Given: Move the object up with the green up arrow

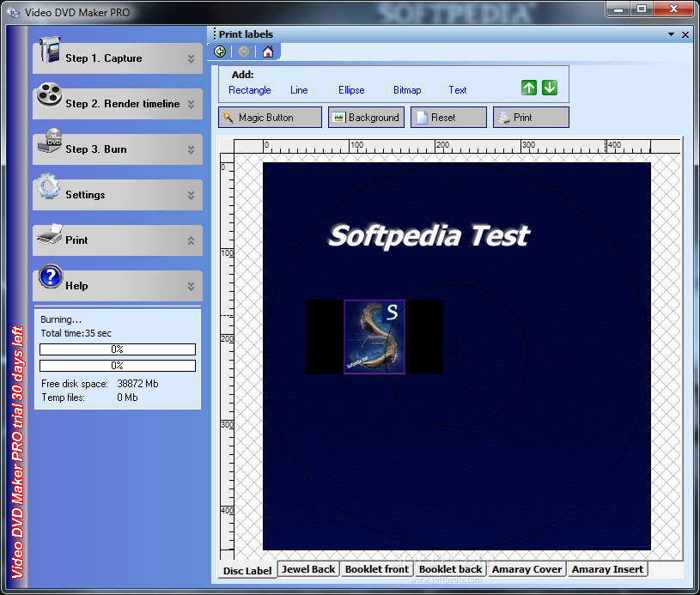Looking at the screenshot, I should pyautogui.click(x=529, y=88).
